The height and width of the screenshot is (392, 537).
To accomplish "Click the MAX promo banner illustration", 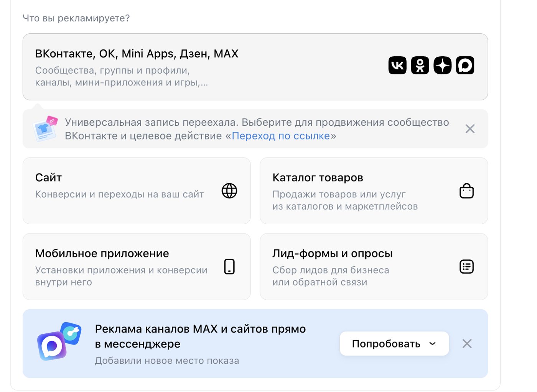I will pyautogui.click(x=59, y=341).
